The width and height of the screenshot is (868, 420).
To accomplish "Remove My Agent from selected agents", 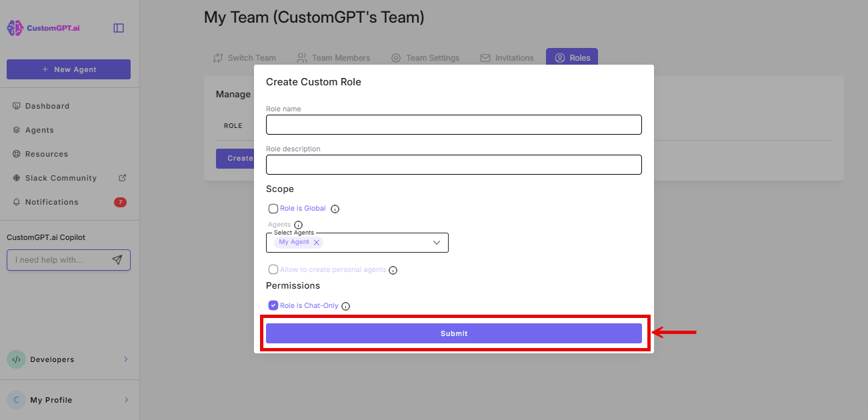I will point(317,242).
